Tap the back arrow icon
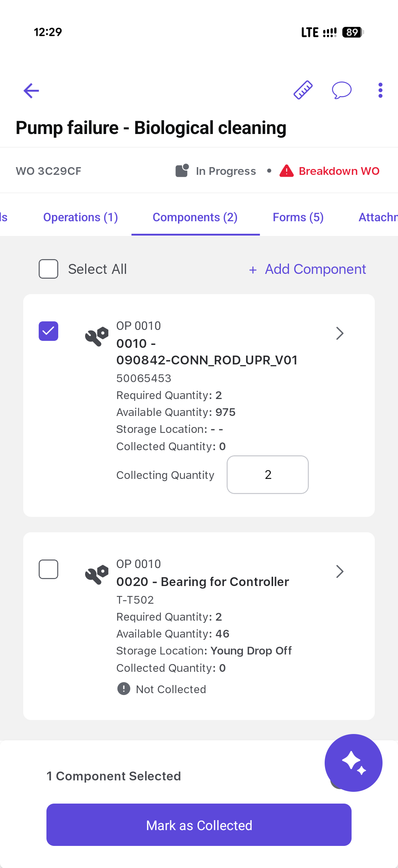Viewport: 398px width, 868px height. 31,91
